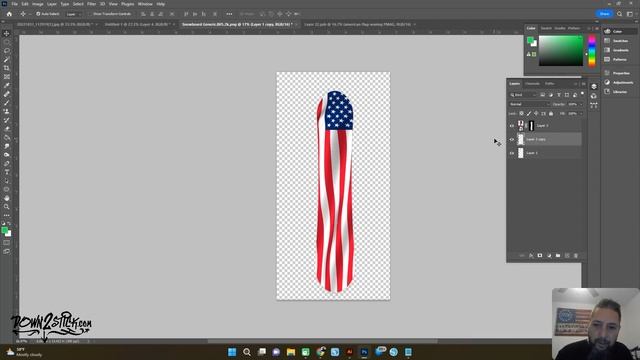Select the Crop tool
Image resolution: width=640 pixels, height=360 pixels.
click(7, 68)
